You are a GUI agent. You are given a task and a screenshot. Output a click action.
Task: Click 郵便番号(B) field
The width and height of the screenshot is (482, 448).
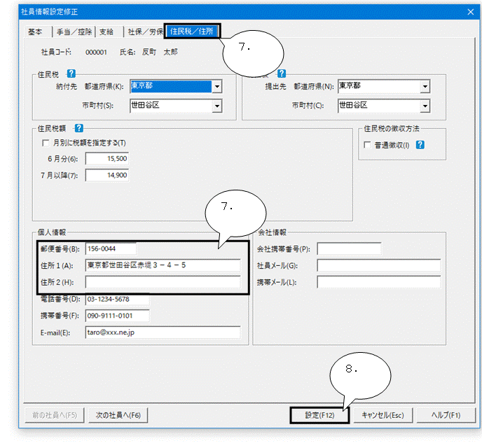pyautogui.click(x=111, y=248)
